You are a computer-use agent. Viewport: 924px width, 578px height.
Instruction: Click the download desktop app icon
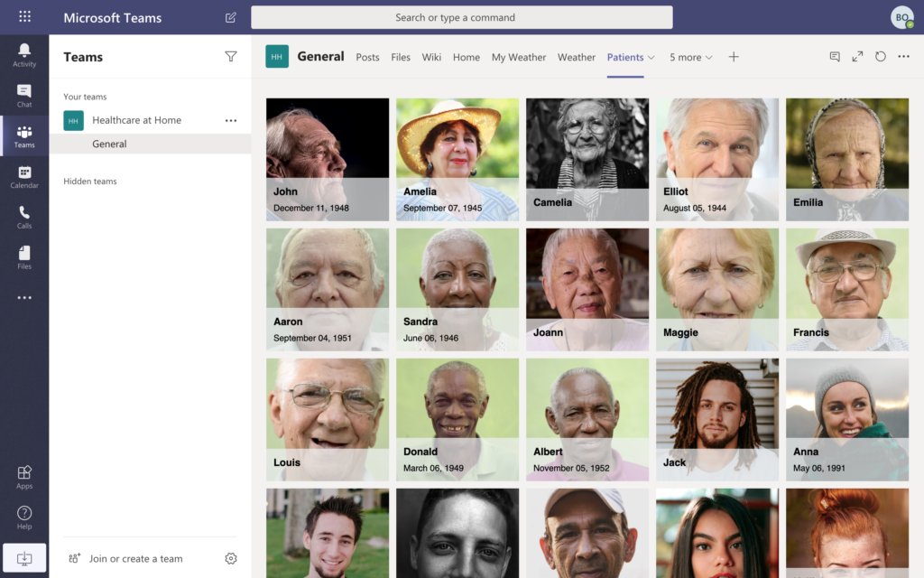(x=24, y=558)
